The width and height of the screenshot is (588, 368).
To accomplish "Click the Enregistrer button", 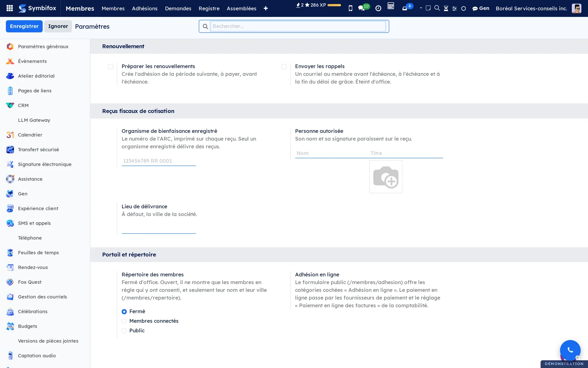I will (24, 26).
